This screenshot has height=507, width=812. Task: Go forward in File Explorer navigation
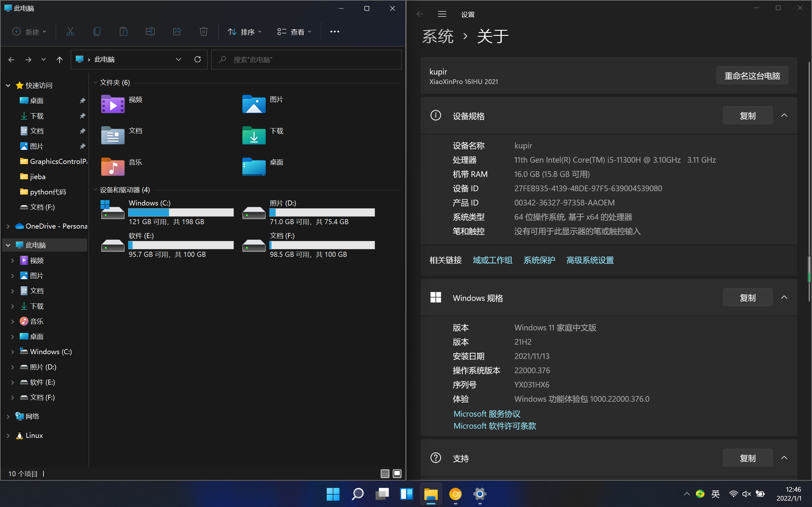[29, 60]
